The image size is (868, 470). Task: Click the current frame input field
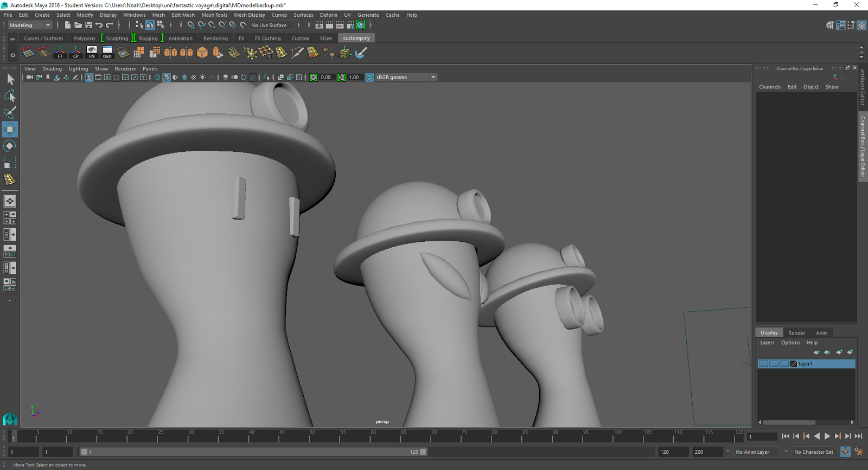[762, 437]
